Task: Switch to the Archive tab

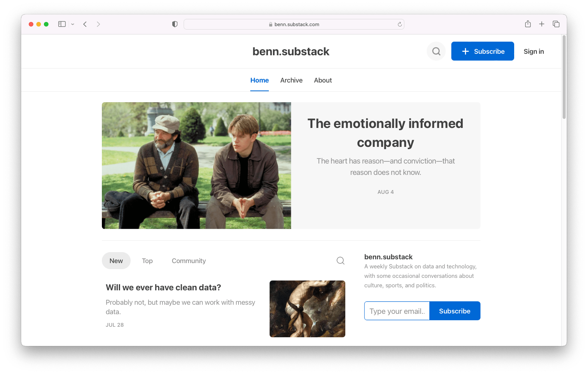Action: tap(291, 80)
